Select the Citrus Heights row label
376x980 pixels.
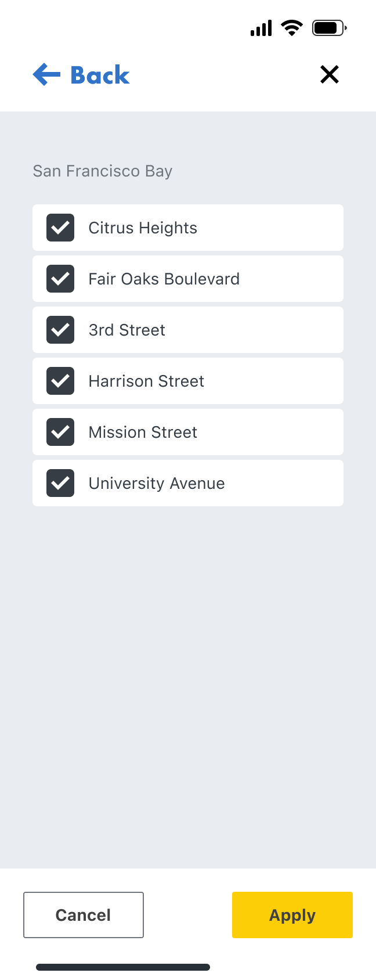(143, 228)
